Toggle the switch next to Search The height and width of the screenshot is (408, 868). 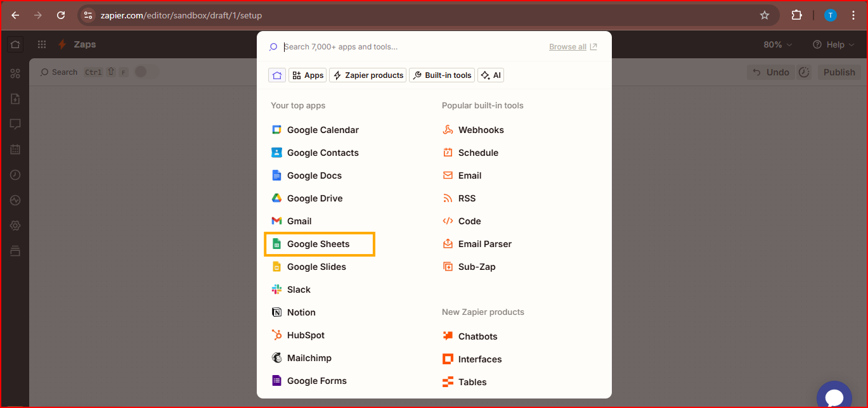146,72
